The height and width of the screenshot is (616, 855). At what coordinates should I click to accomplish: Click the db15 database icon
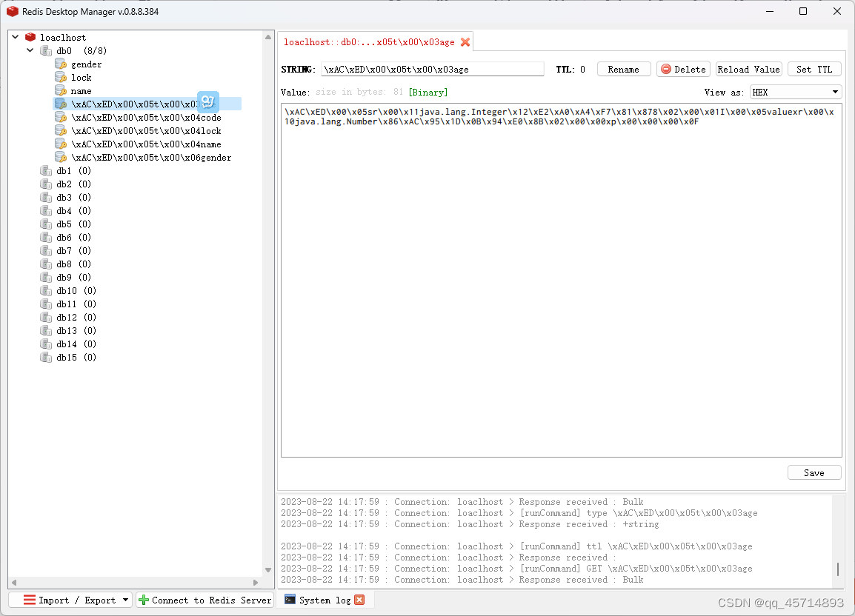pos(47,357)
